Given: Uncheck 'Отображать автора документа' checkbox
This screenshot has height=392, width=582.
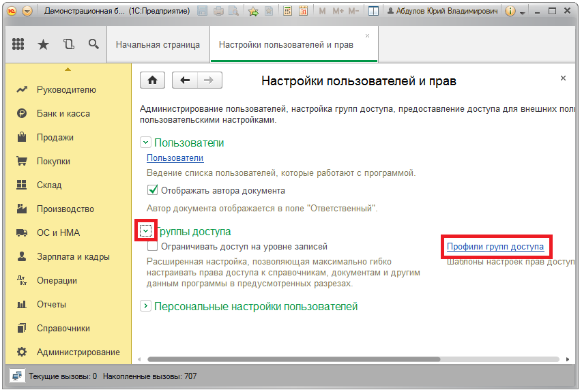Looking at the screenshot, I should pyautogui.click(x=153, y=191).
